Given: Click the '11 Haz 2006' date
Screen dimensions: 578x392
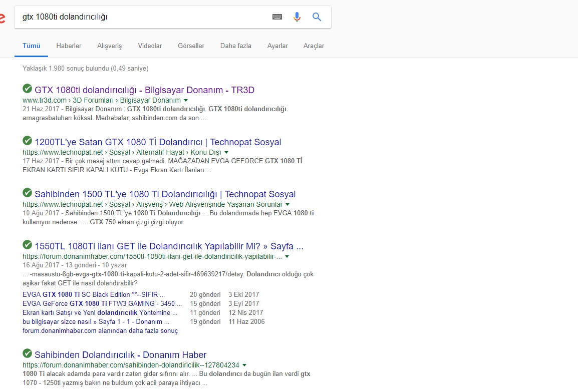Looking at the screenshot, I should click(x=246, y=321).
